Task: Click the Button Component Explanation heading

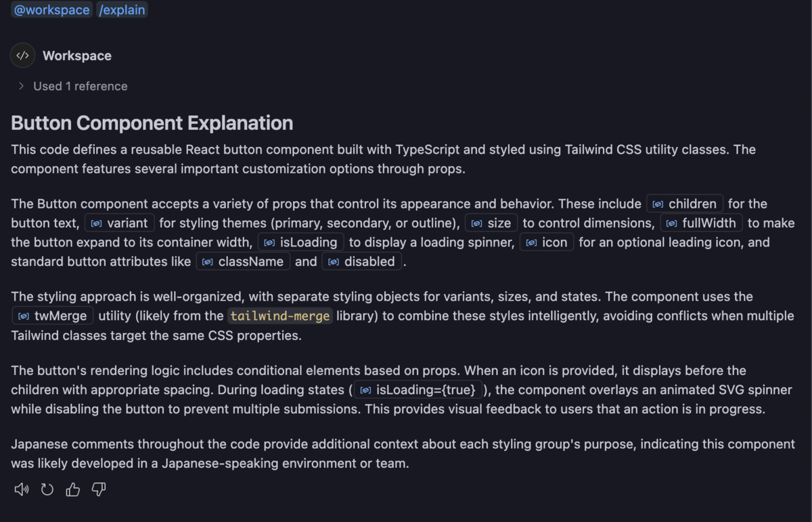Action: click(x=152, y=123)
